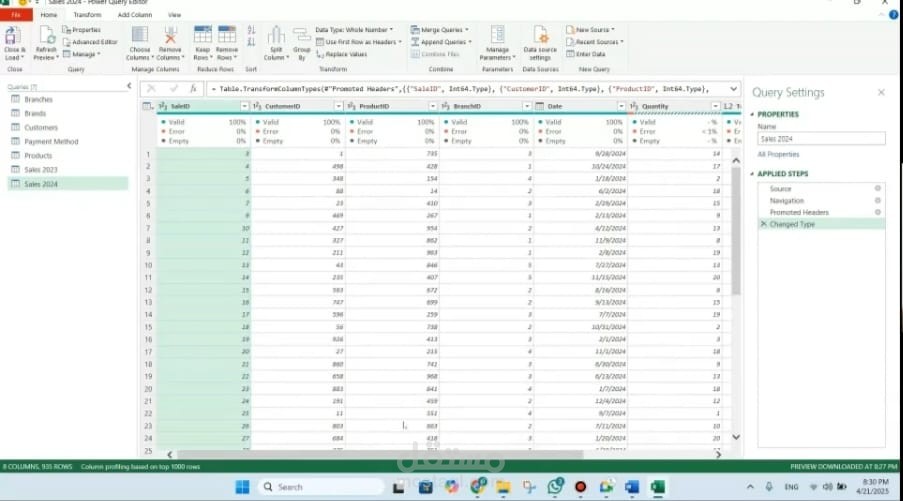Open gear for Promoted Headers step
Screen dimensions: 903x501
click(x=878, y=212)
